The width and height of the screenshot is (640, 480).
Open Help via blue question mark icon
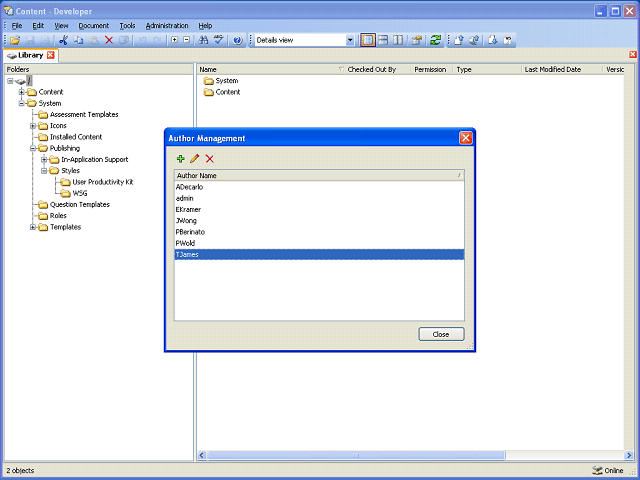[x=238, y=40]
